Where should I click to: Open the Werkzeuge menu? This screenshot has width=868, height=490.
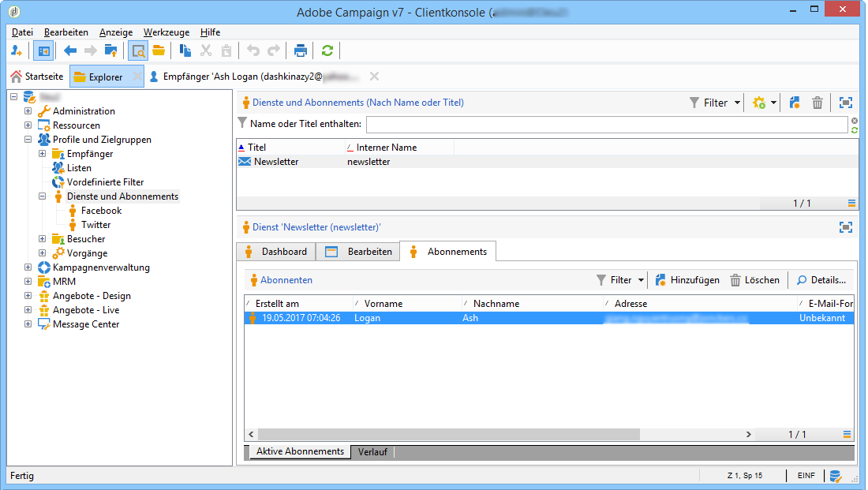(x=166, y=32)
